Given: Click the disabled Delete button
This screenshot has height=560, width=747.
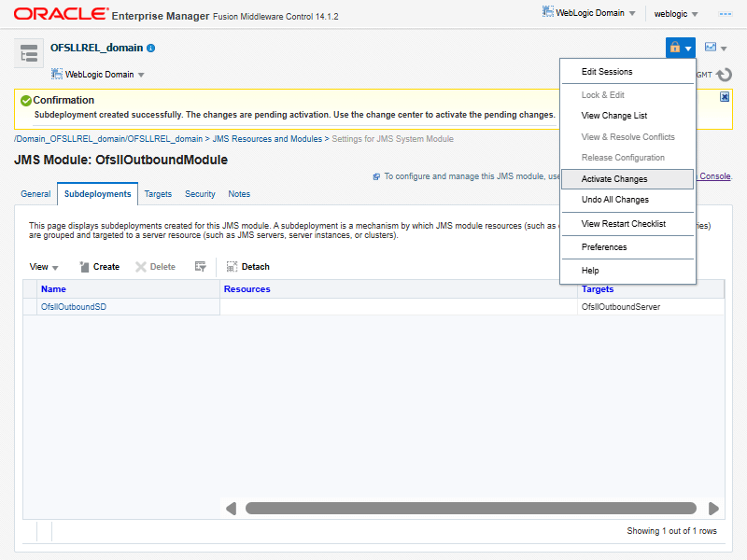Looking at the screenshot, I should [x=155, y=267].
